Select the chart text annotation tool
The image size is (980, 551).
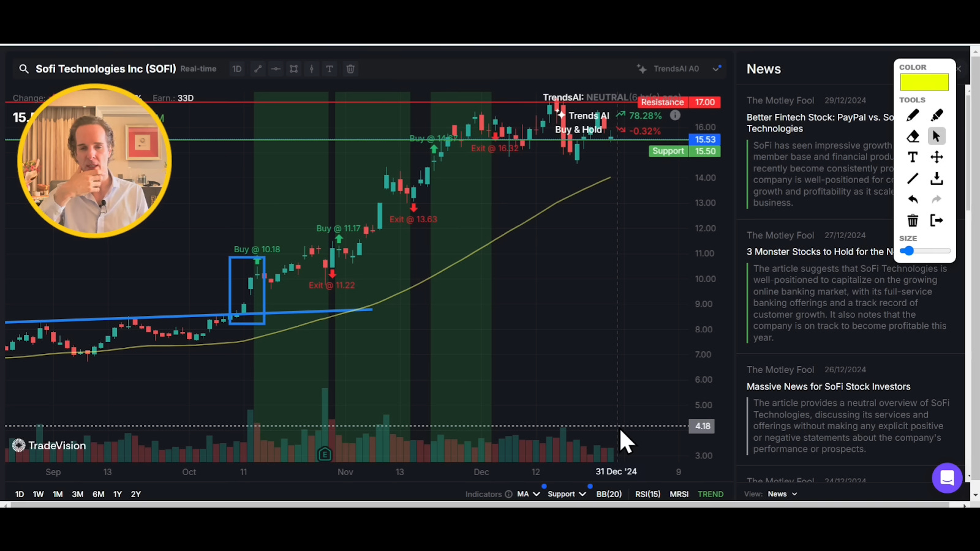click(330, 69)
